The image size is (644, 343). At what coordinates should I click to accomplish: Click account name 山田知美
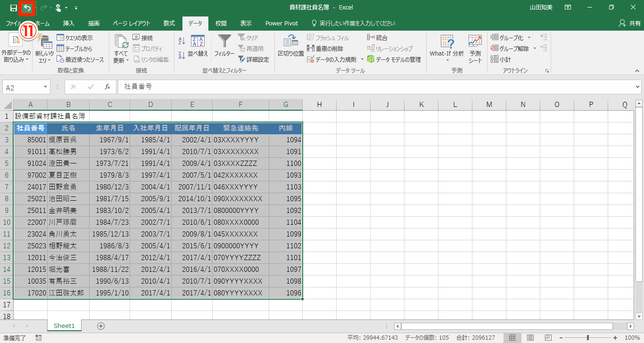click(542, 8)
